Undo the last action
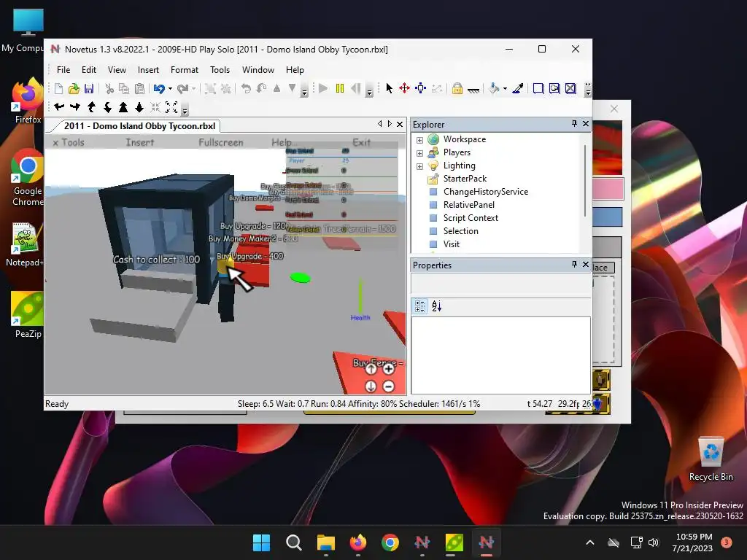 (x=159, y=88)
